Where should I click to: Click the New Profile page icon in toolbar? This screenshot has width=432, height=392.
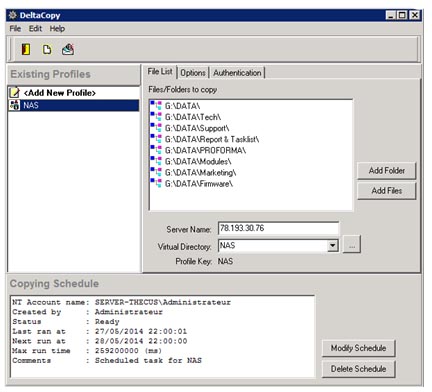[x=47, y=50]
